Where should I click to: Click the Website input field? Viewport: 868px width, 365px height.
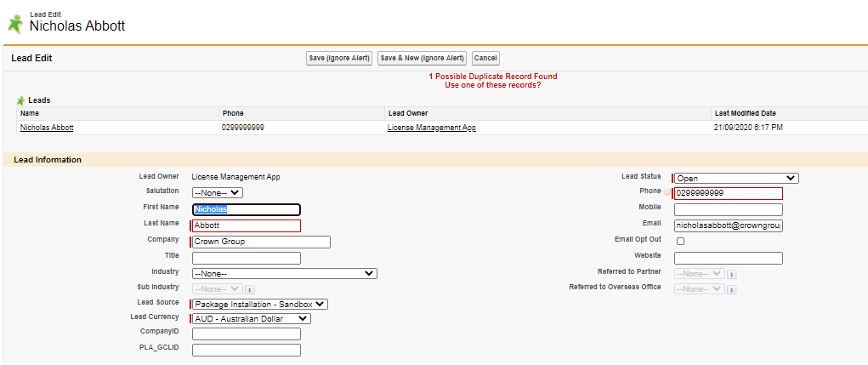729,258
